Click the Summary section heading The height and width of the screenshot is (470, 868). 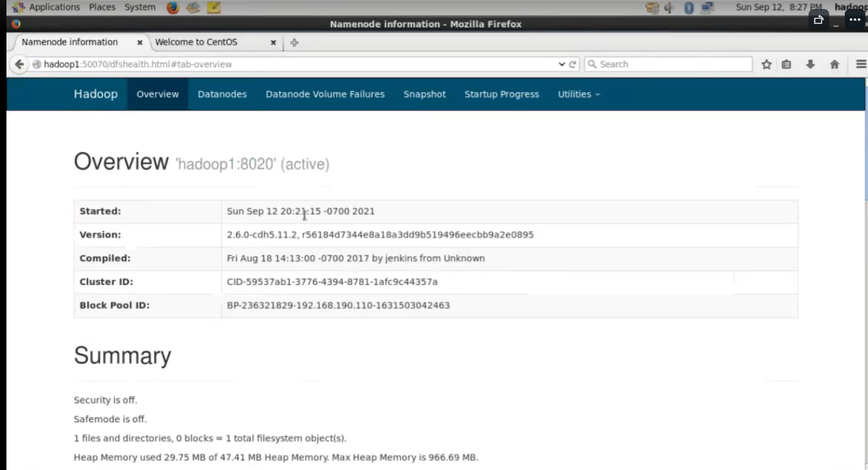[122, 356]
